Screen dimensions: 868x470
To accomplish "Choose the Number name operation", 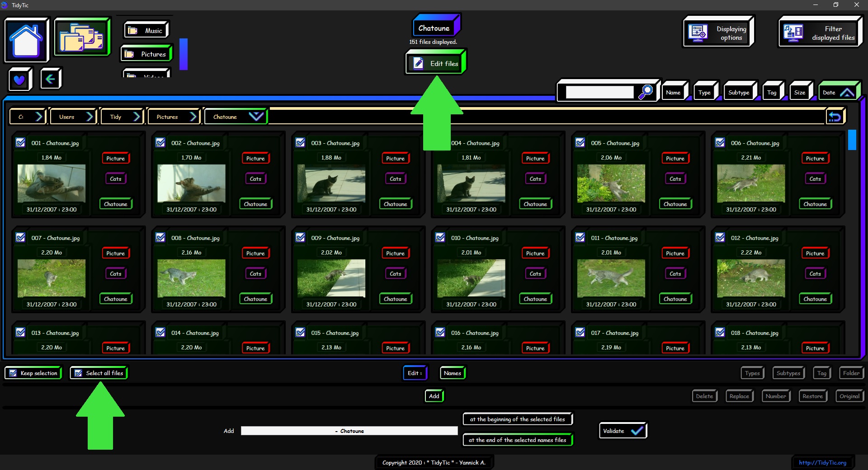I will coord(776,396).
